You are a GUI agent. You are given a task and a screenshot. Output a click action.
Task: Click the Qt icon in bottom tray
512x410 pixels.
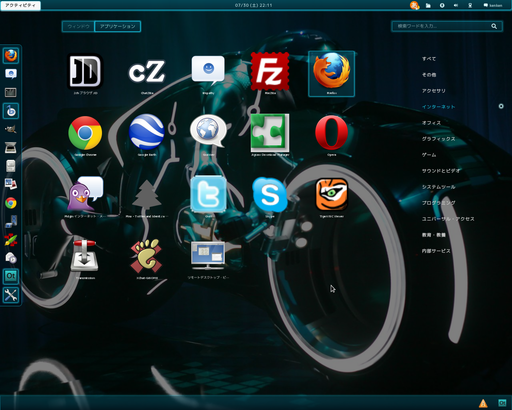tap(502, 403)
